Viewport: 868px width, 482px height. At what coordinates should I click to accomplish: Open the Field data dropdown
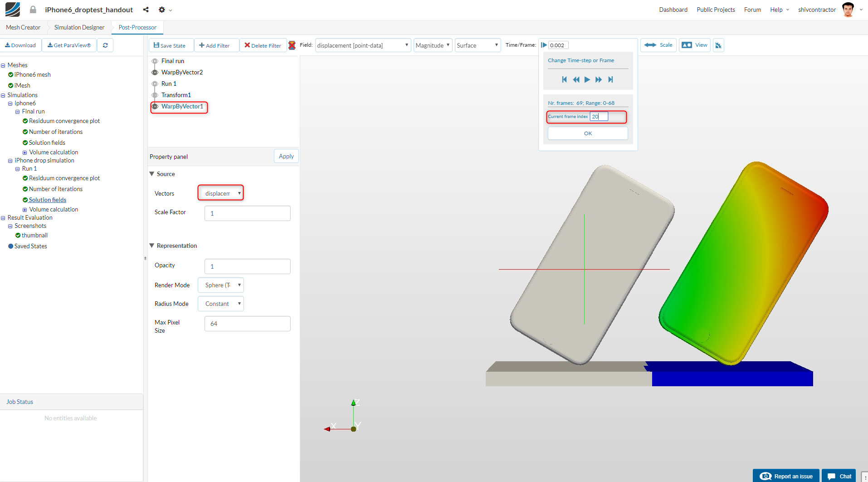[362, 45]
